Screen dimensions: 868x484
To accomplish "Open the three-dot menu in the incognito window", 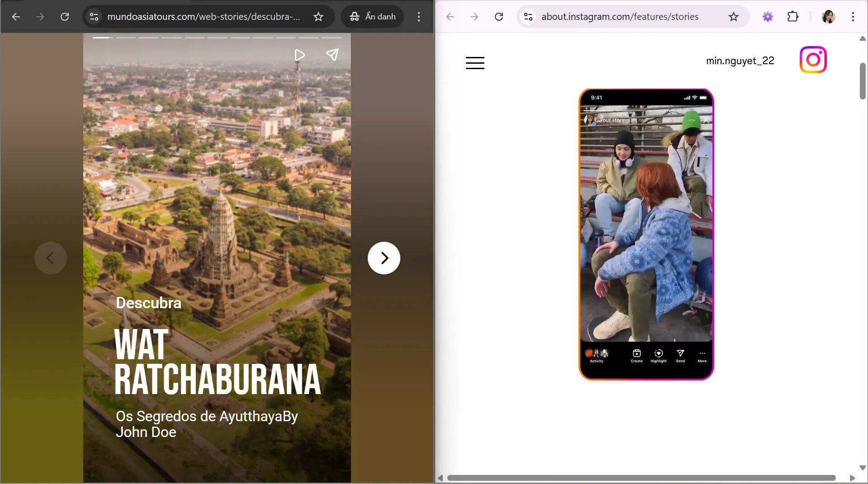I will tap(419, 16).
